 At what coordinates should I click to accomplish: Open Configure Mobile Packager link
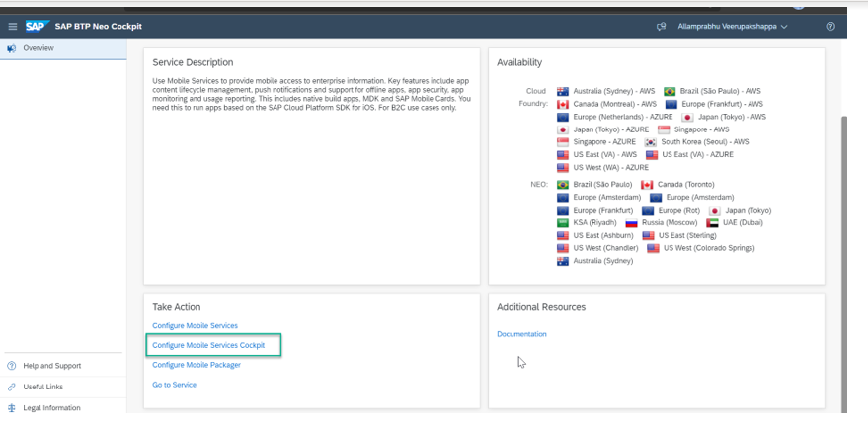click(x=197, y=365)
